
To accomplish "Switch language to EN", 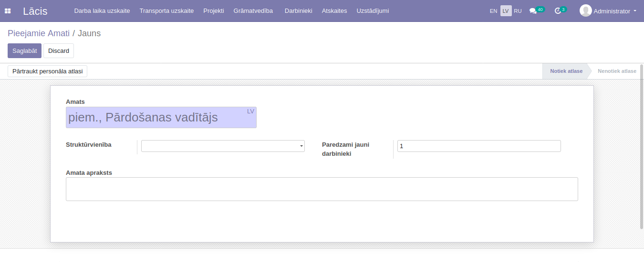I will 493,11.
